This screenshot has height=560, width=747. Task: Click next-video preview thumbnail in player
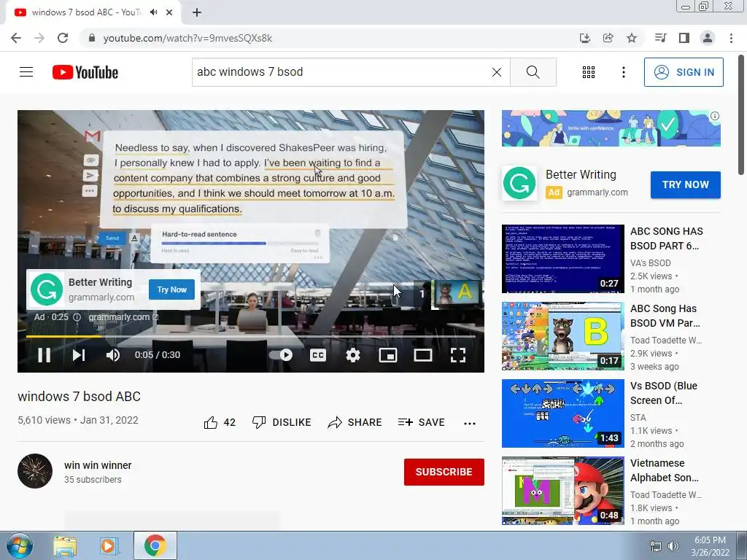457,294
